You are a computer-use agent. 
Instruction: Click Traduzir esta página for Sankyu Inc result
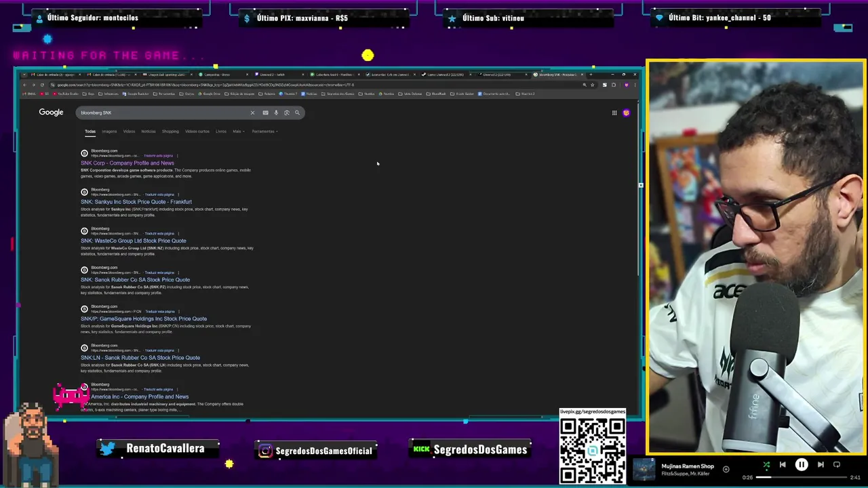(x=159, y=195)
